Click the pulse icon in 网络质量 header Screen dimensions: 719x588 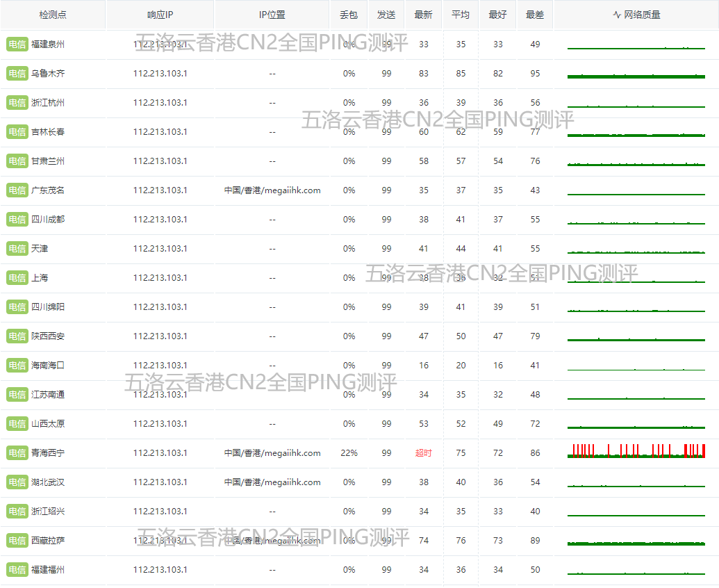pos(617,15)
